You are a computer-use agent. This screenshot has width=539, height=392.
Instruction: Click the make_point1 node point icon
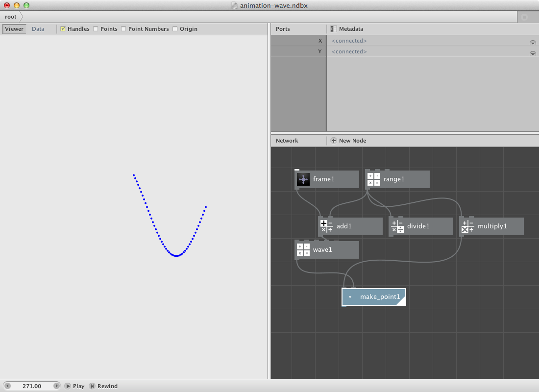(350, 297)
